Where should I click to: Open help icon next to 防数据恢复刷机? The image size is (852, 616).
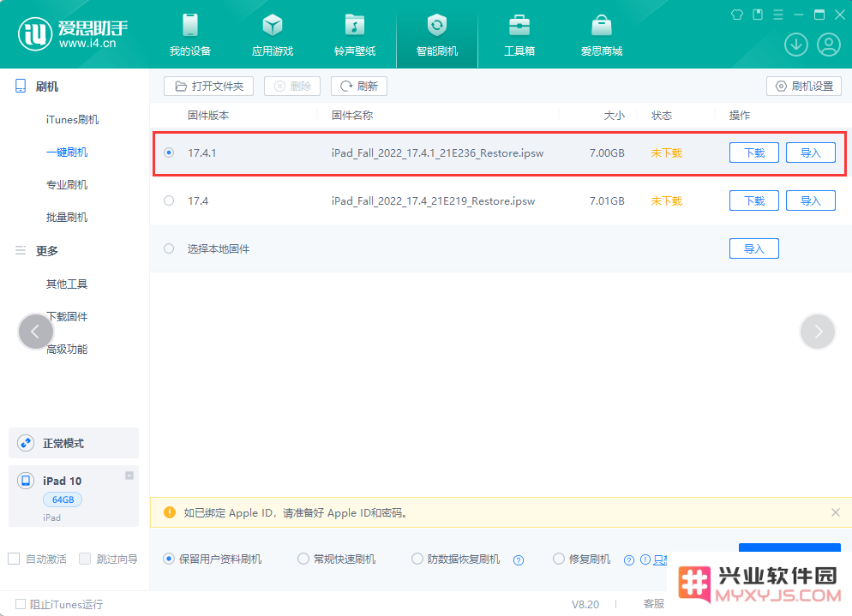pyautogui.click(x=519, y=560)
